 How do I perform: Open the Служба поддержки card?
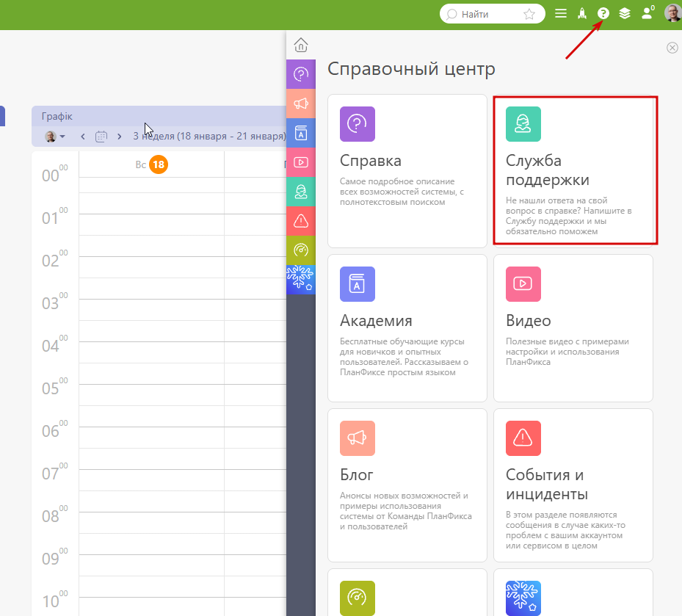575,170
